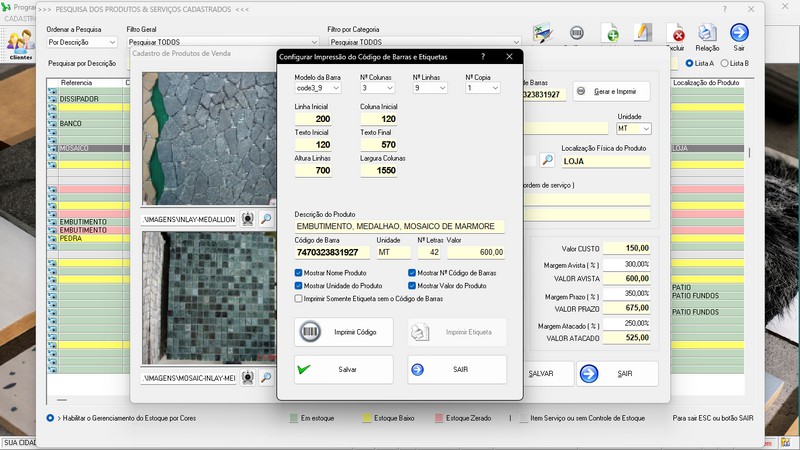Click the row icon beside PEDRA

click(52, 238)
